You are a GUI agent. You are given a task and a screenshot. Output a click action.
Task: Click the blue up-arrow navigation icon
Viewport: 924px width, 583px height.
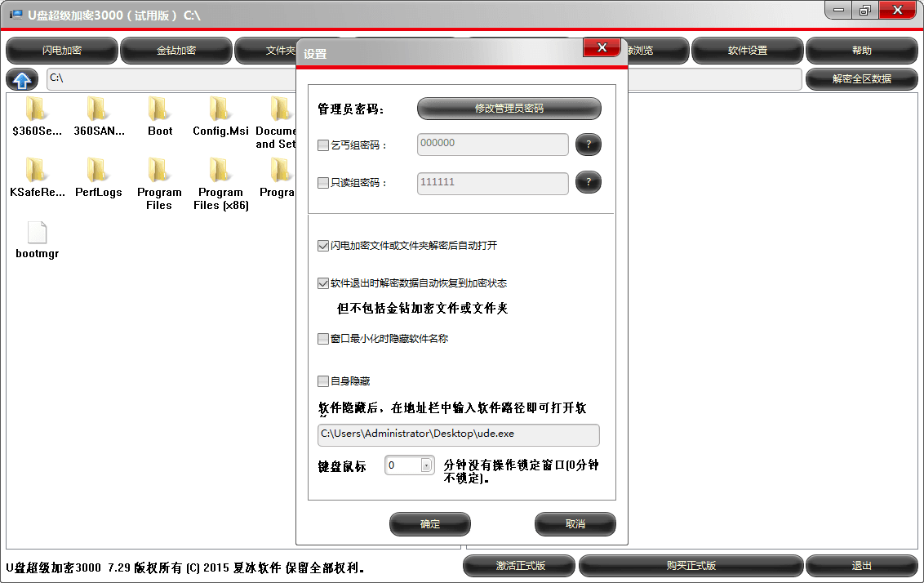[x=22, y=79]
